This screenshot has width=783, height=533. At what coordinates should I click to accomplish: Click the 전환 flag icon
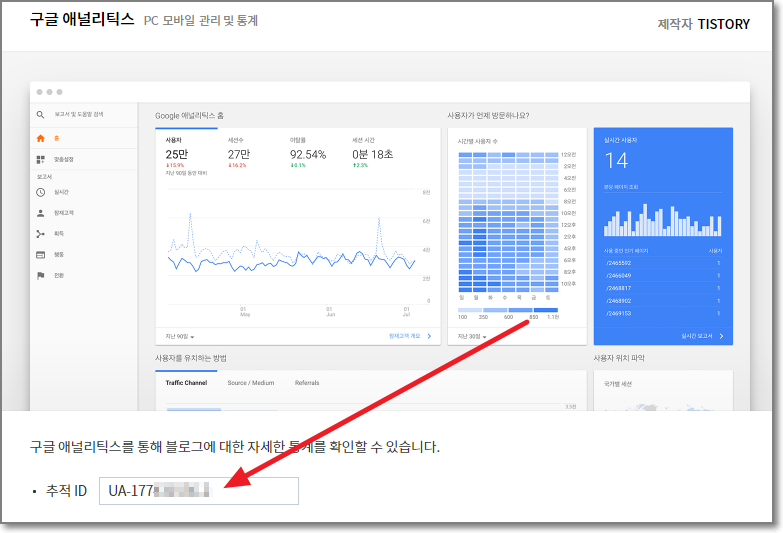coord(41,276)
